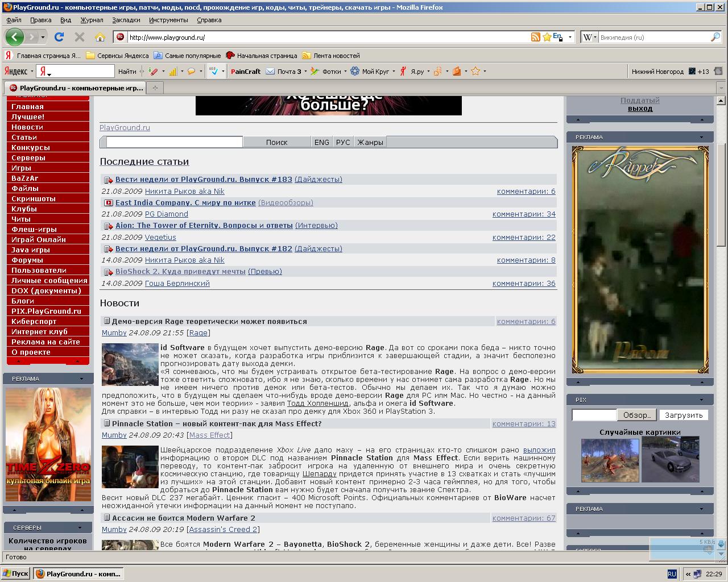Open the Главная страница Я... bookmark
The width and height of the screenshot is (728, 582).
[43, 56]
